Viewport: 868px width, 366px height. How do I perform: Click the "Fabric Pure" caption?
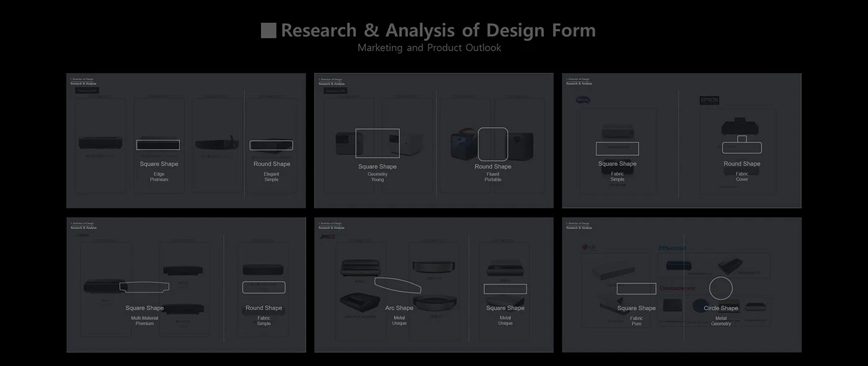[636, 321]
